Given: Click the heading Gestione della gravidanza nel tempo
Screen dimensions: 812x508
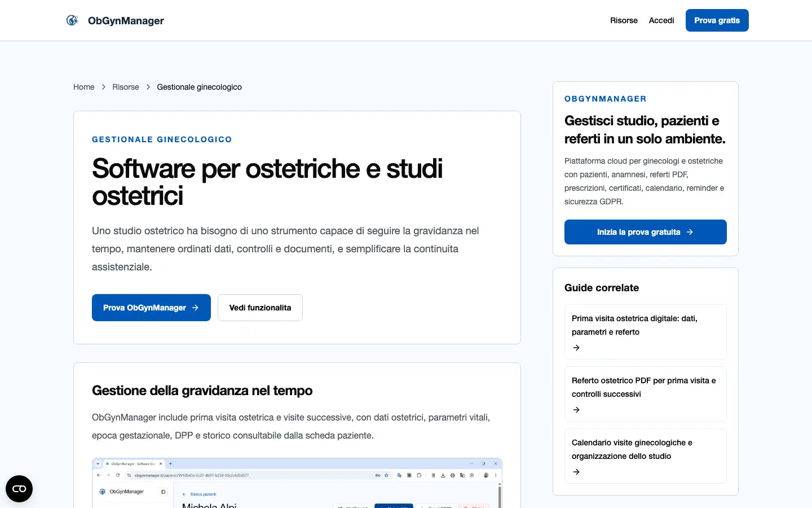Looking at the screenshot, I should tap(202, 391).
